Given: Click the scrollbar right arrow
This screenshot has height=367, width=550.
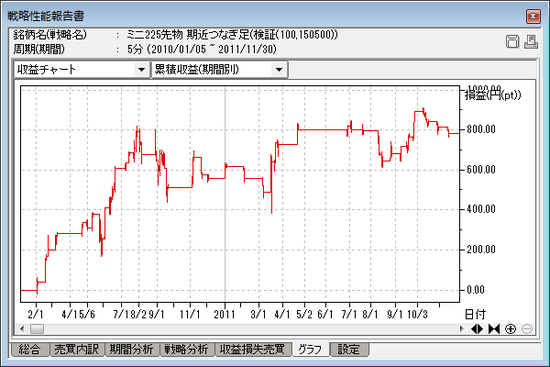Looking at the screenshot, I should pos(461,329).
